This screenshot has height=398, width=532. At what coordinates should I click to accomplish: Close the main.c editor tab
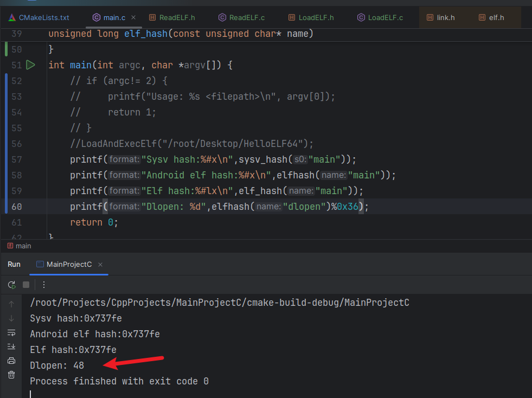[134, 18]
